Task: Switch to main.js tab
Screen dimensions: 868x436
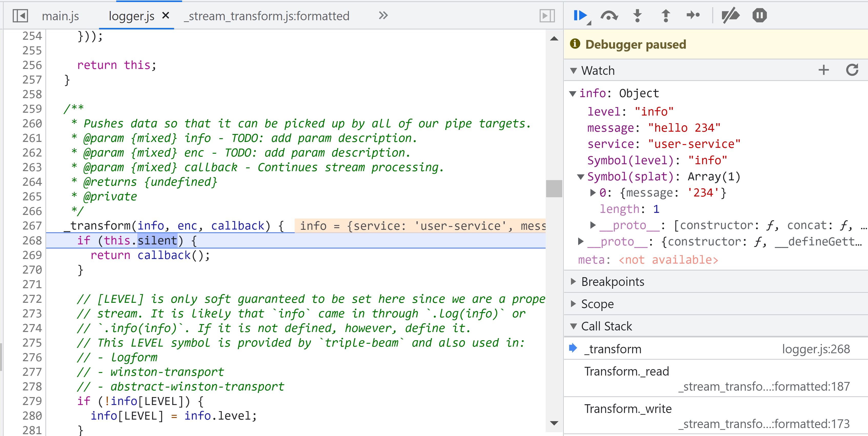Action: (60, 16)
